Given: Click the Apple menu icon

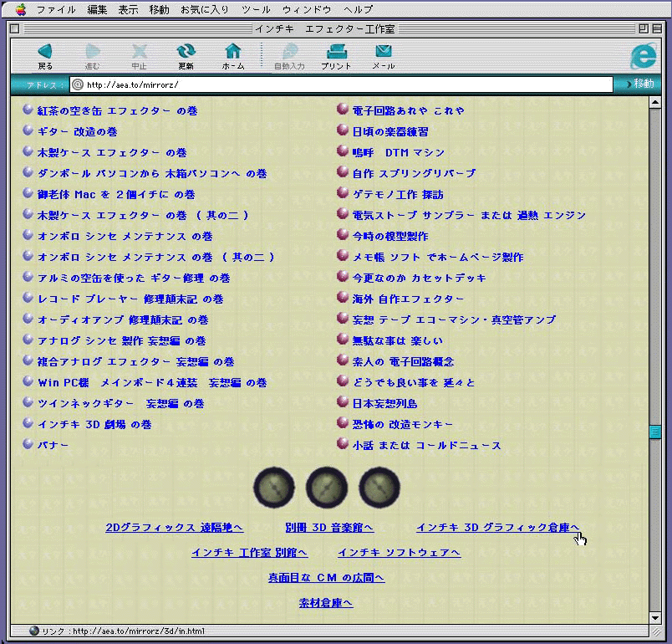Looking at the screenshot, I should [20, 9].
